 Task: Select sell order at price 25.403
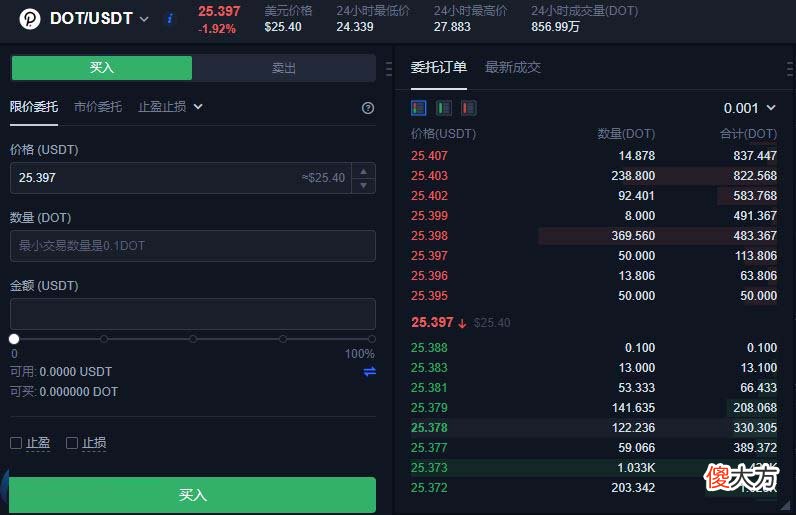click(x=593, y=176)
